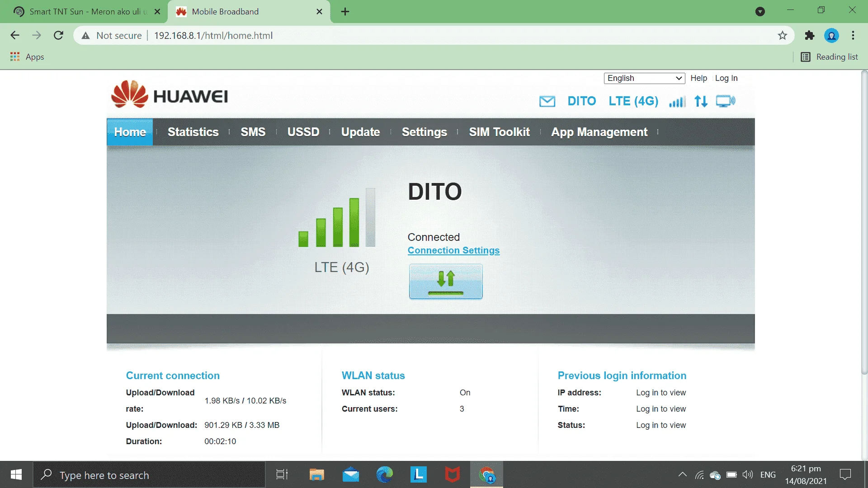Close the Mobile Broadband tab
Screen dimensions: 868x488
click(x=319, y=12)
